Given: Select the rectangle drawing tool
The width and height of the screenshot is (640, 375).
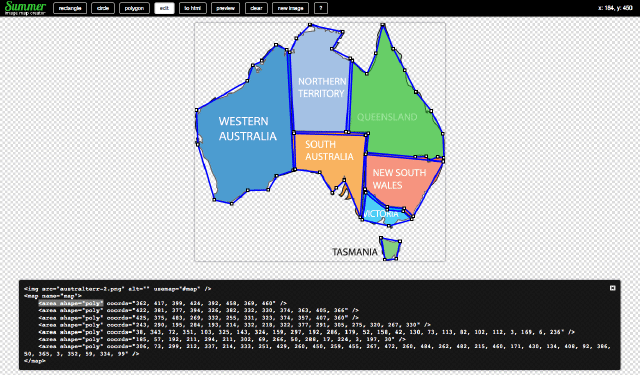Looking at the screenshot, I should click(x=70, y=8).
